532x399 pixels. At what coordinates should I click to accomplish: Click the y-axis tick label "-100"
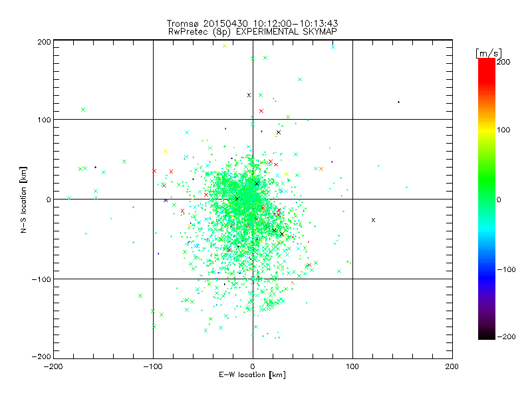click(41, 279)
